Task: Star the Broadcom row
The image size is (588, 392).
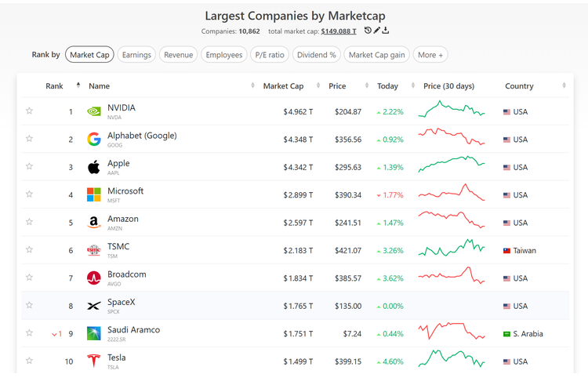Action: tap(29, 278)
